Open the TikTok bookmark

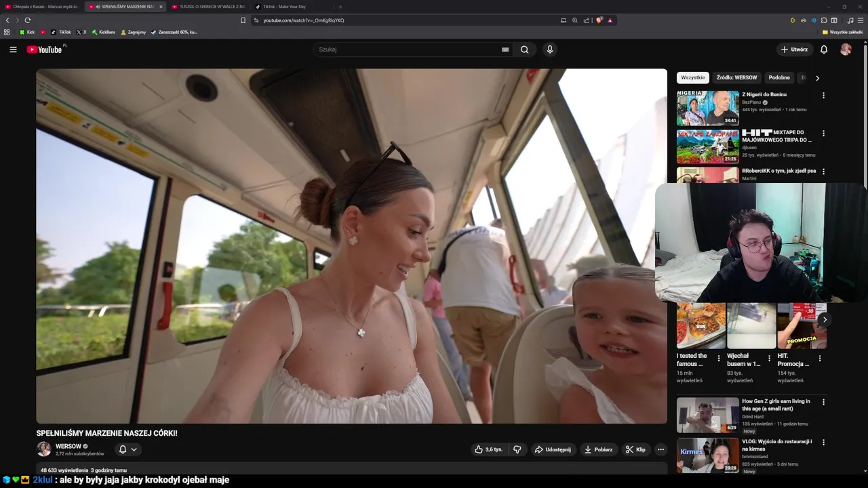click(x=61, y=32)
